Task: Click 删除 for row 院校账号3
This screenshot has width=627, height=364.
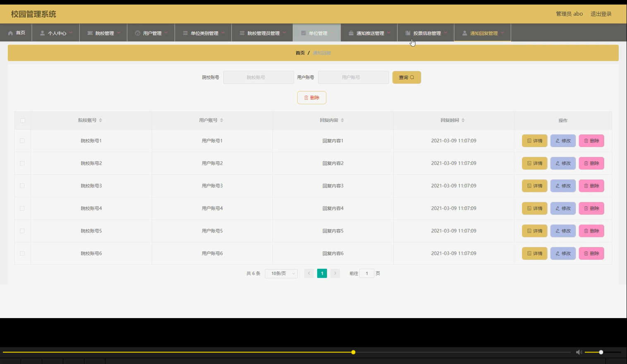Action: tap(591, 186)
